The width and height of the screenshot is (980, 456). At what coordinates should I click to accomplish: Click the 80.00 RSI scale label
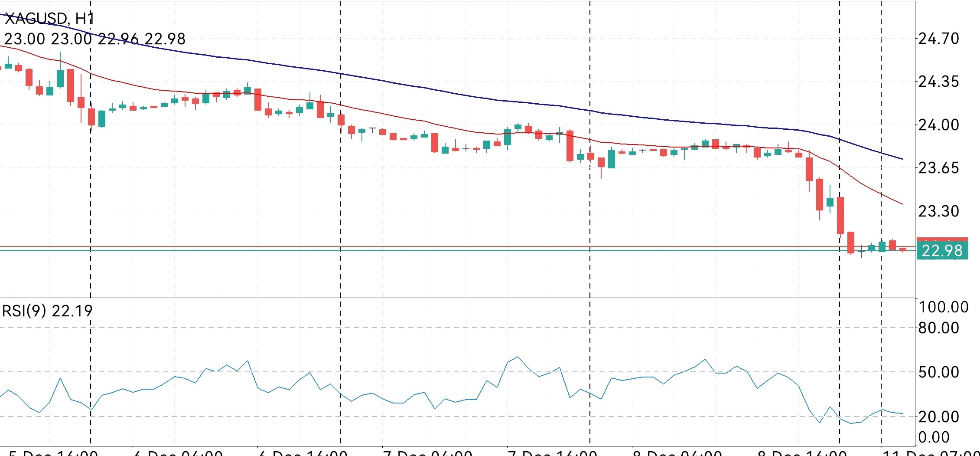[939, 328]
